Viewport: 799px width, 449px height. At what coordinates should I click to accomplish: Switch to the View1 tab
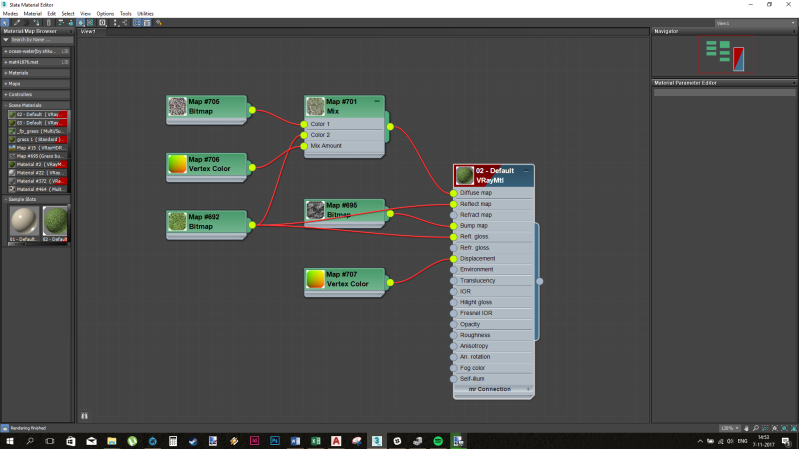(x=88, y=32)
